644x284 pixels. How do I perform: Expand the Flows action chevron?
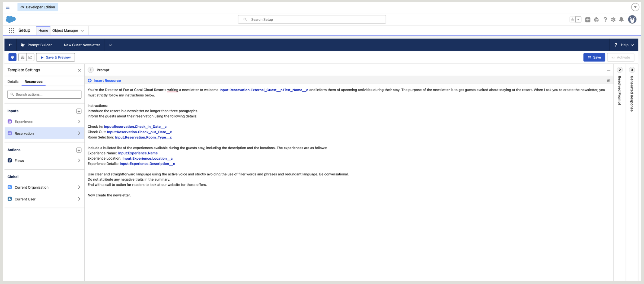pos(79,161)
